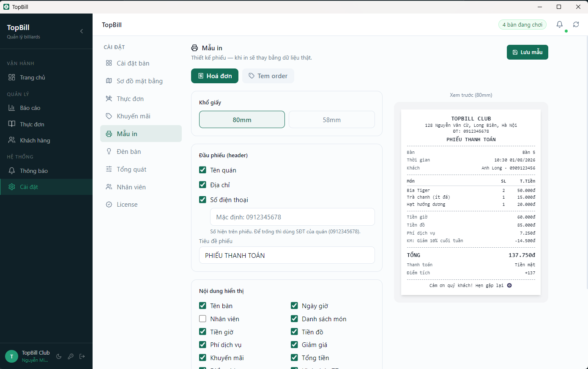The width and height of the screenshot is (588, 369).
Task: Open Thực đơn under the Quản lý section
Action: (46, 124)
